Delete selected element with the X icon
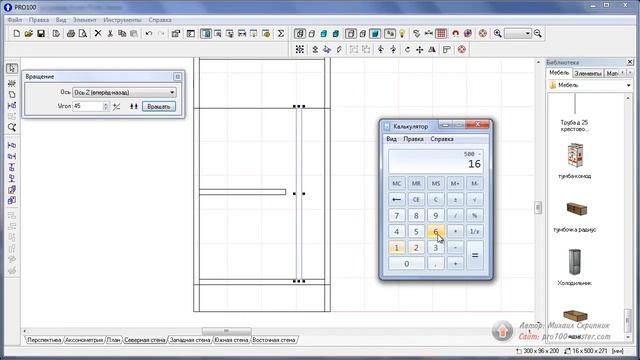 pos(98,33)
